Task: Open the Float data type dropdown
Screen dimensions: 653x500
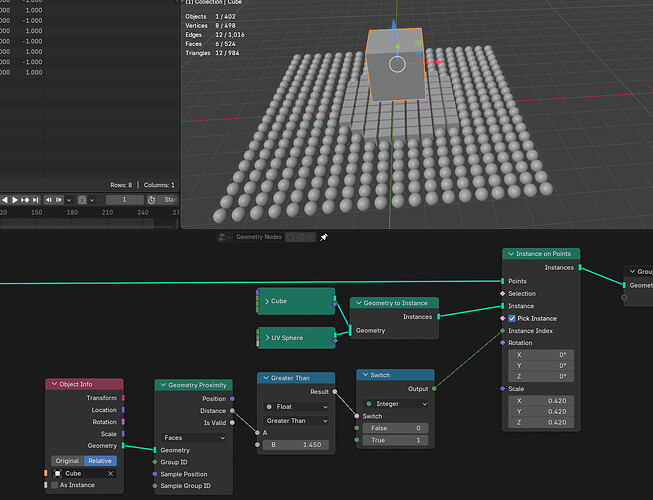Action: [x=296, y=407]
